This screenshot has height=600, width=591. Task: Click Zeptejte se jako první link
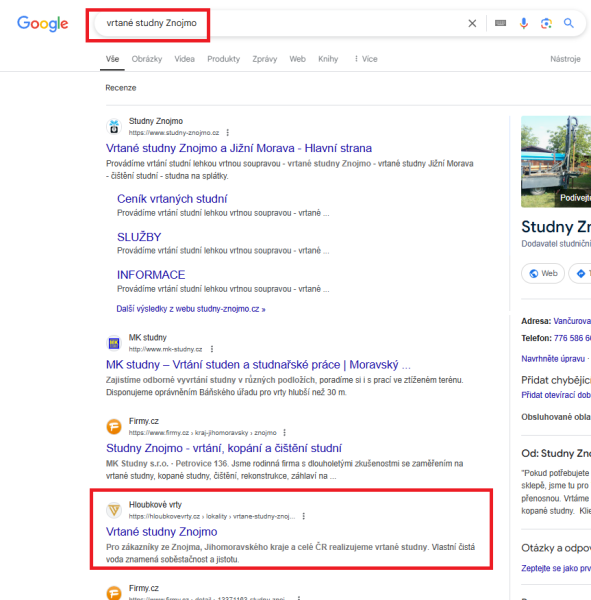click(x=556, y=568)
